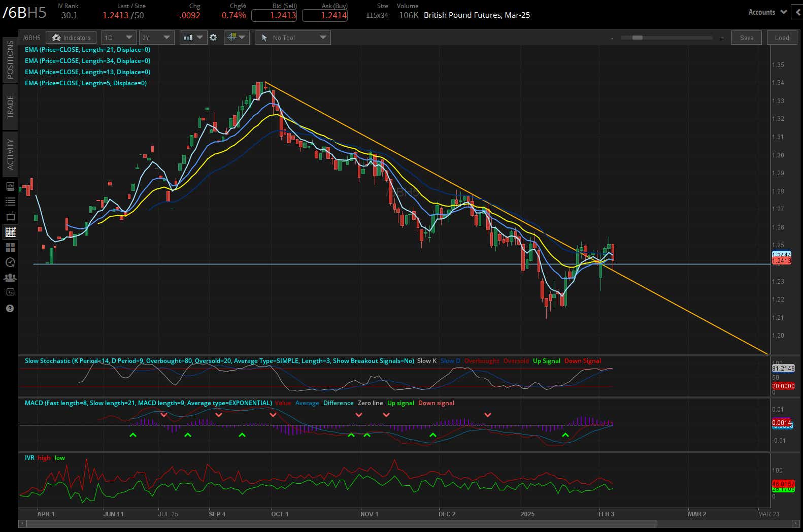Click the Indicators button

coord(72,38)
